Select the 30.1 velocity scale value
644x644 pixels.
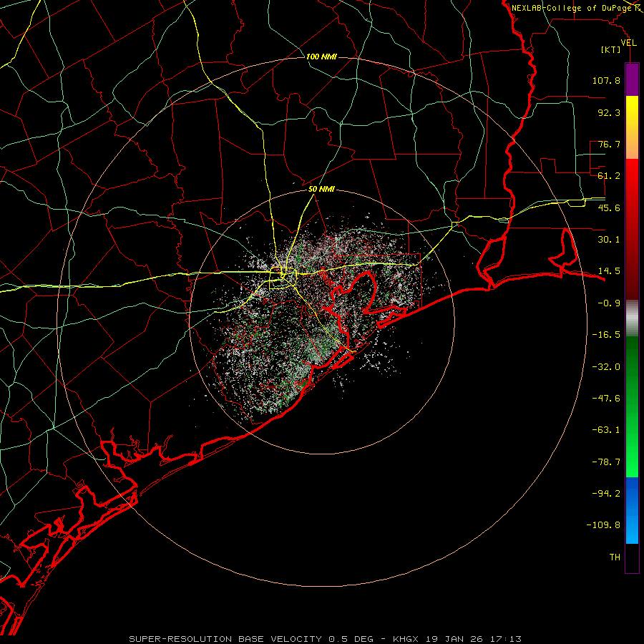[x=609, y=240]
